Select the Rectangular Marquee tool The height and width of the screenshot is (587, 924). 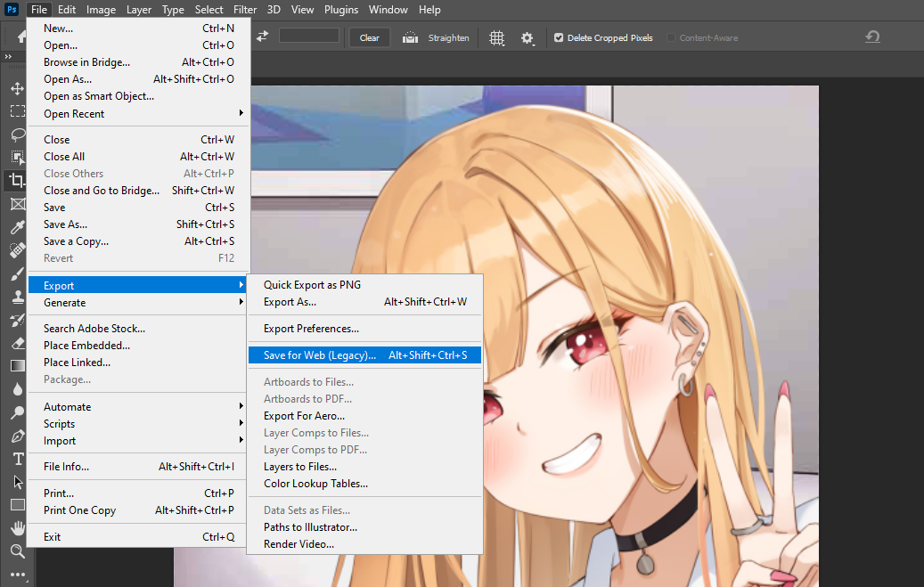[17, 111]
